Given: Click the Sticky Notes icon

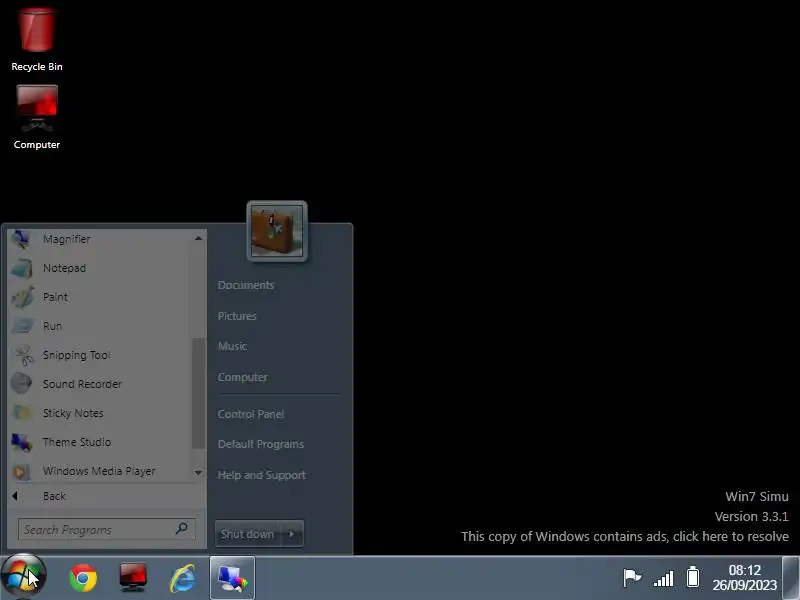Looking at the screenshot, I should 21,413.
